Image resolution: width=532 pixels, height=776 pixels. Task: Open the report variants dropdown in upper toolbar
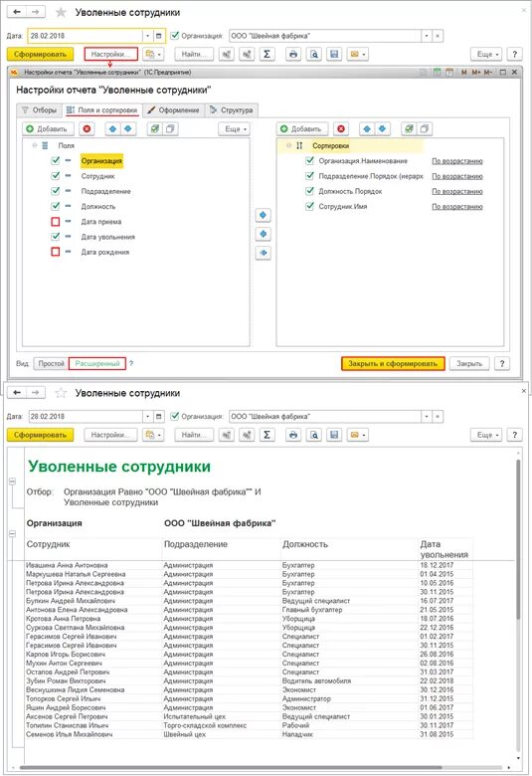(x=153, y=55)
